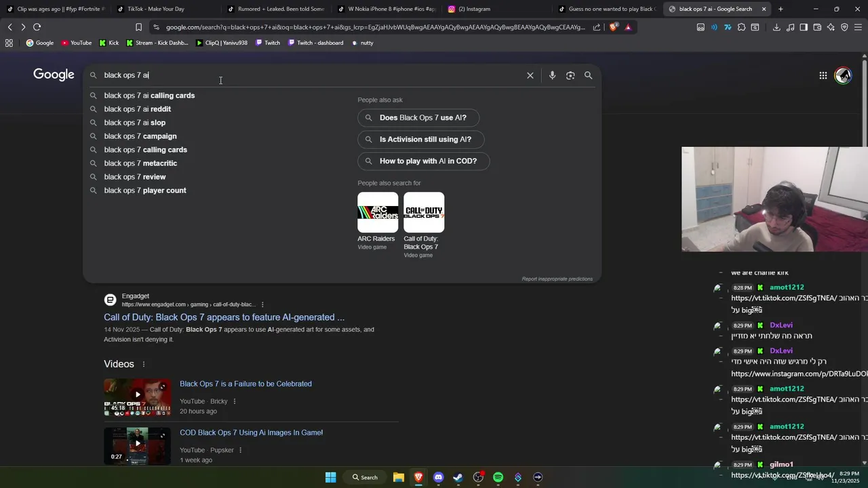Start voice search with the microphone icon
Image resolution: width=868 pixels, height=488 pixels.
point(552,75)
